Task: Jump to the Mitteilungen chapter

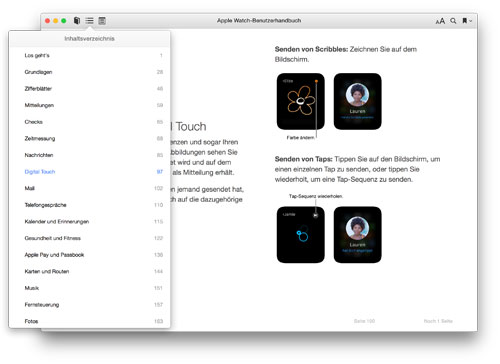Action: (89, 105)
